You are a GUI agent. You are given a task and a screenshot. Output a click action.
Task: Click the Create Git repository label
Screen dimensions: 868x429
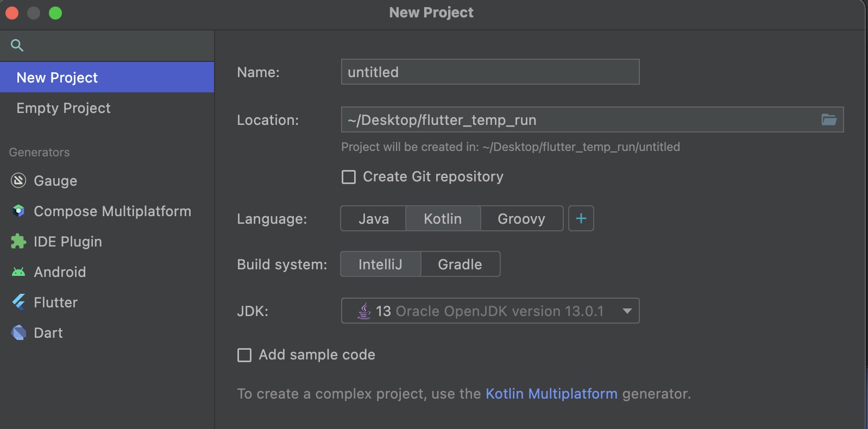coord(433,176)
